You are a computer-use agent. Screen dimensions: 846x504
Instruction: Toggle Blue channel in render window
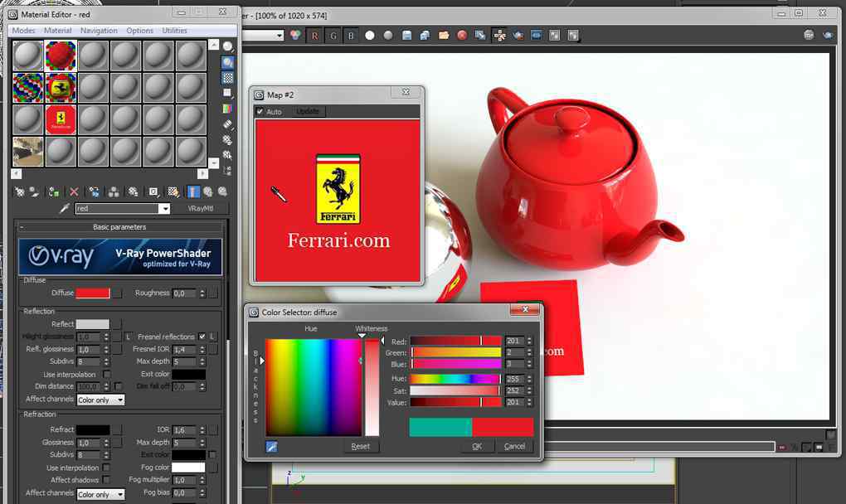pyautogui.click(x=351, y=36)
